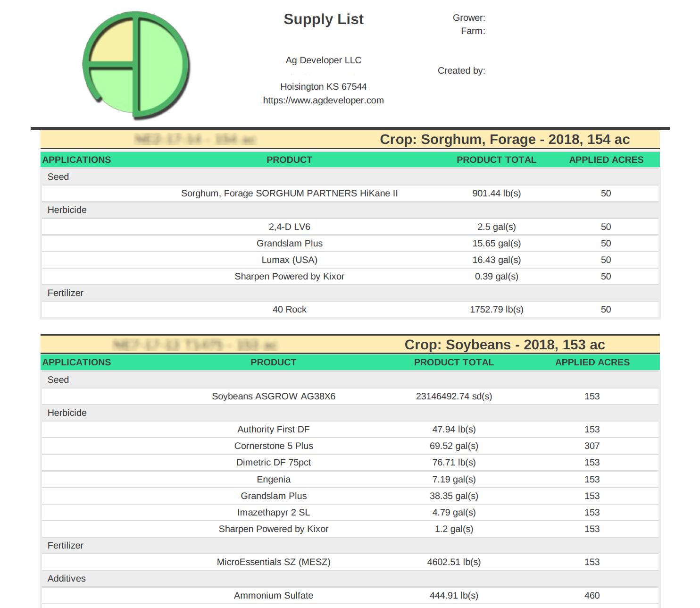Screen dimensions: 700x608
Task: Select the 47.94 lb(s) total
Action: tap(454, 429)
